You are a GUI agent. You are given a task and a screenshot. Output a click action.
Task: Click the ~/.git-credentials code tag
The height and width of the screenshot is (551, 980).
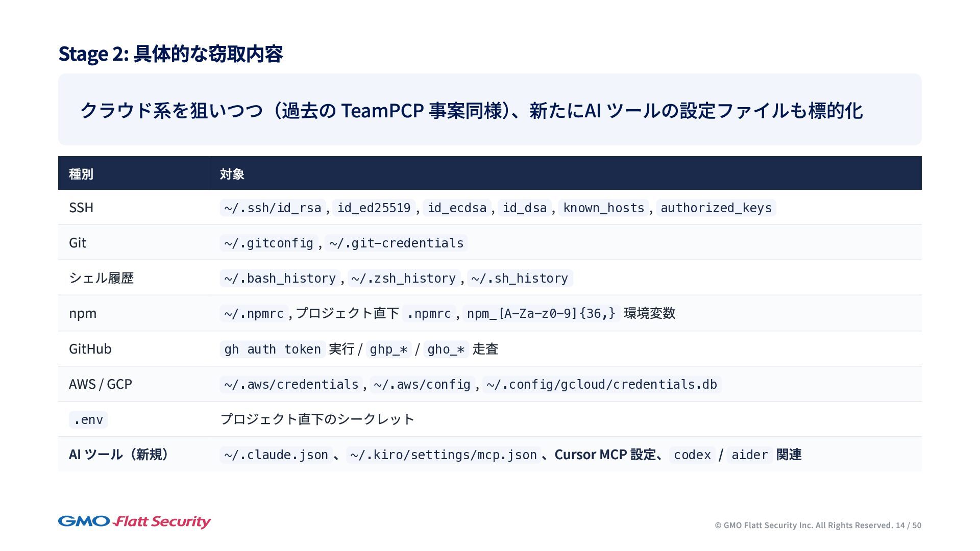pos(396,243)
